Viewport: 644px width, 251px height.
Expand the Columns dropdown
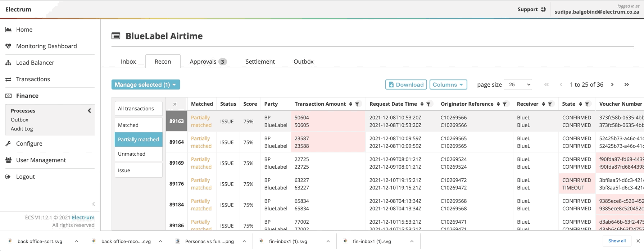point(448,85)
